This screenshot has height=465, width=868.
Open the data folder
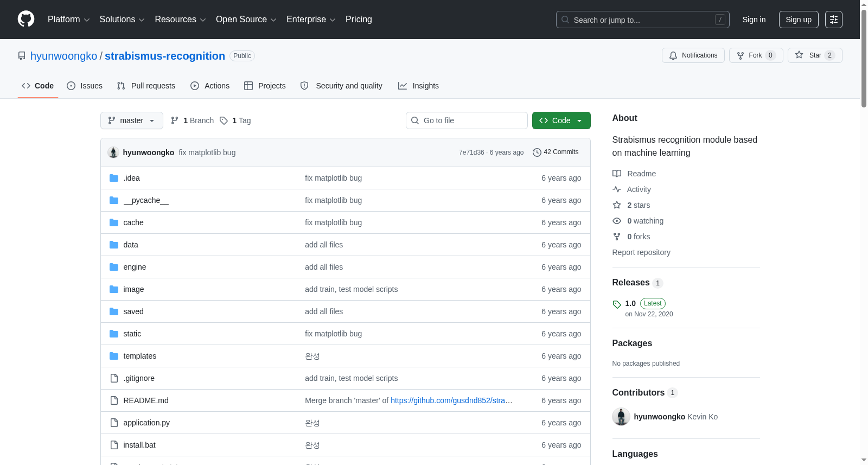131,245
